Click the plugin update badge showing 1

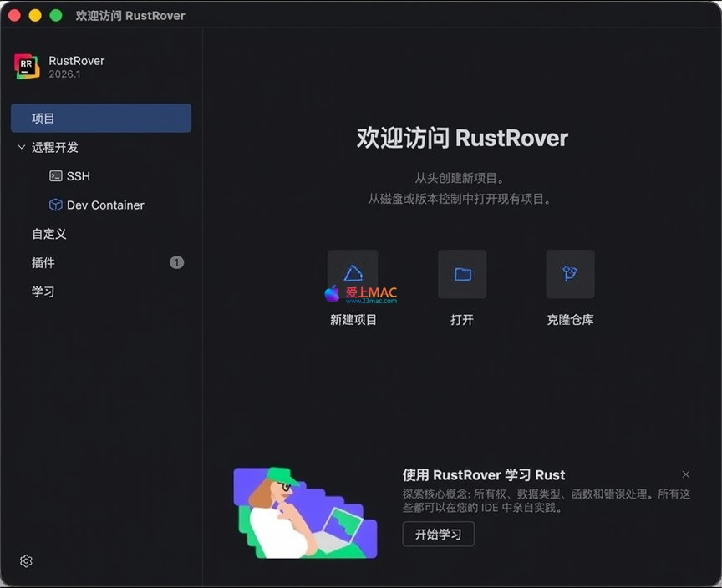click(x=176, y=262)
